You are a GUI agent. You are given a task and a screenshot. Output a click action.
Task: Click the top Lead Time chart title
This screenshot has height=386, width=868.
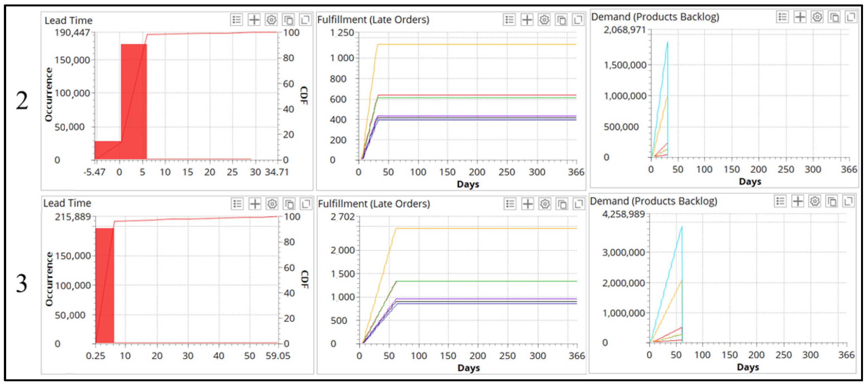point(69,20)
